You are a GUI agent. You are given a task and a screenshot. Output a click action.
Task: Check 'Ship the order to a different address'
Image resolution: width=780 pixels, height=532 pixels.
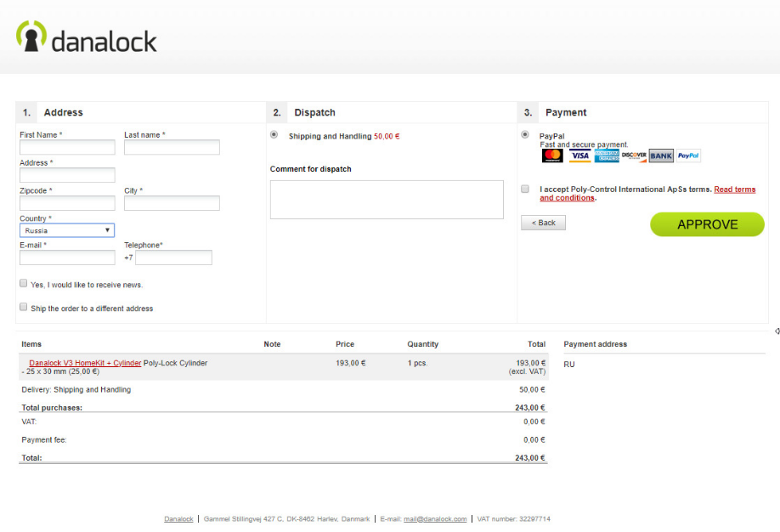point(24,307)
